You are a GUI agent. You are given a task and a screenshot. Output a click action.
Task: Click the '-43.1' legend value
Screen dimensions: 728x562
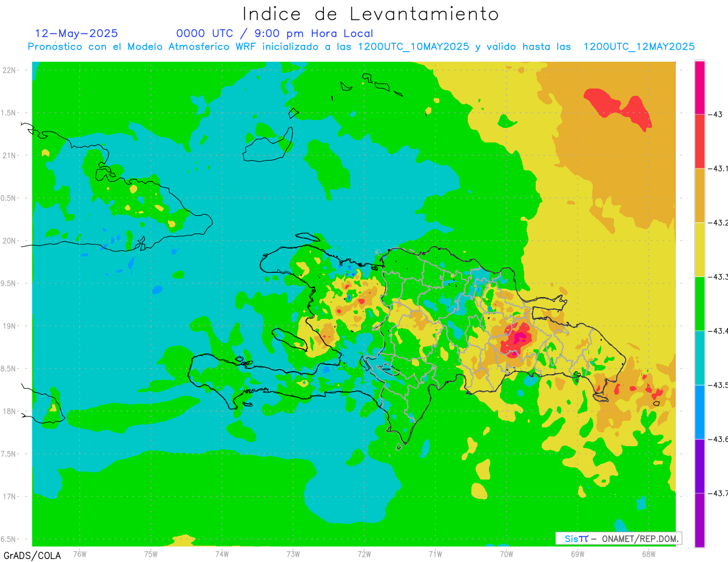tap(719, 169)
